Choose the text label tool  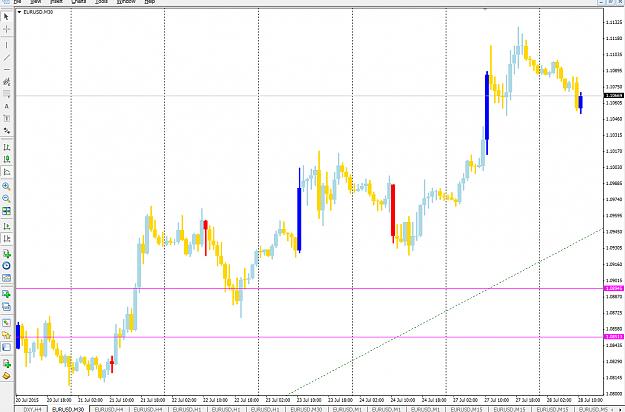pyautogui.click(x=6, y=118)
